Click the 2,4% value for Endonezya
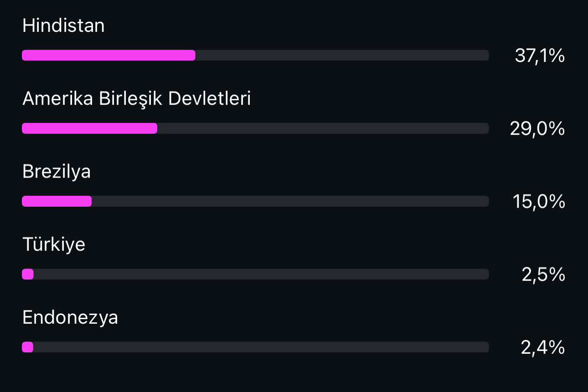588x392 pixels. (543, 348)
